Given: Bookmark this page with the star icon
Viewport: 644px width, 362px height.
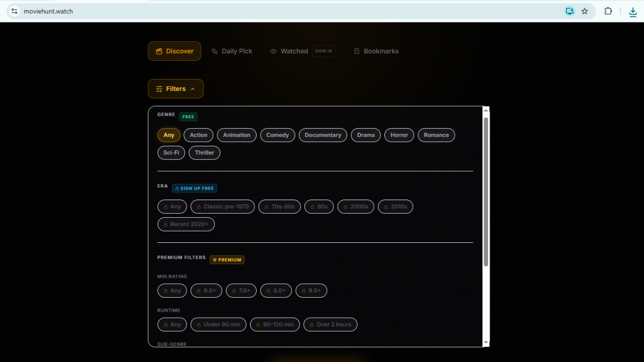Looking at the screenshot, I should pos(585,11).
